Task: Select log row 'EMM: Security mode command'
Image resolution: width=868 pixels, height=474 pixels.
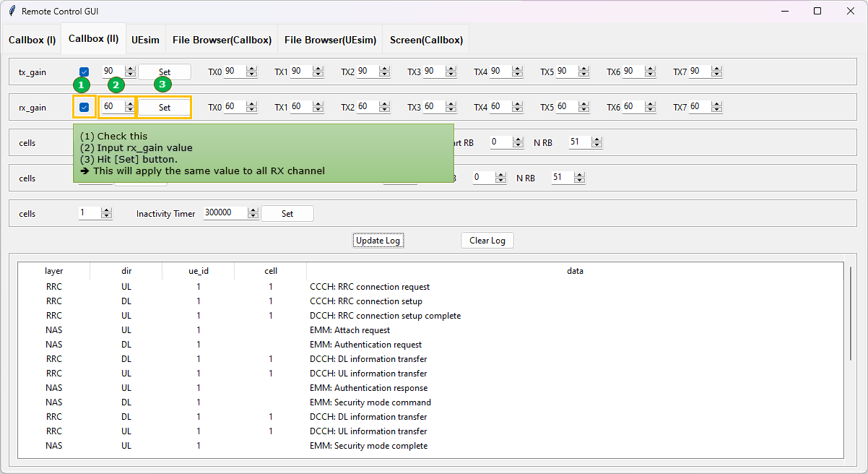Action: tap(430, 402)
